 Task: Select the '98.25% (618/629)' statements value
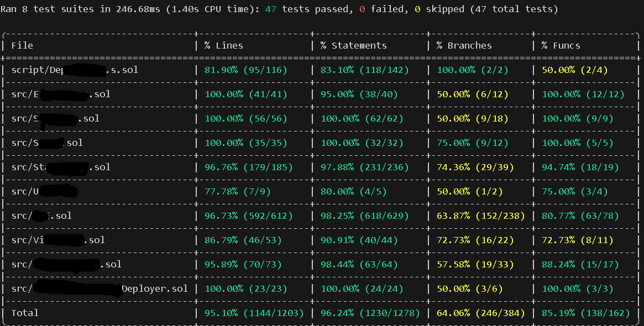pos(365,215)
